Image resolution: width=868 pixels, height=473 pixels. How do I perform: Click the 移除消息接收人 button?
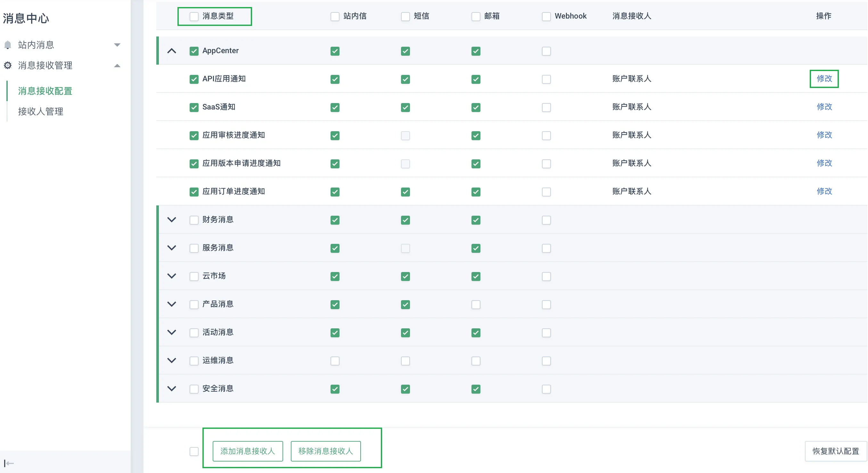pyautogui.click(x=325, y=451)
